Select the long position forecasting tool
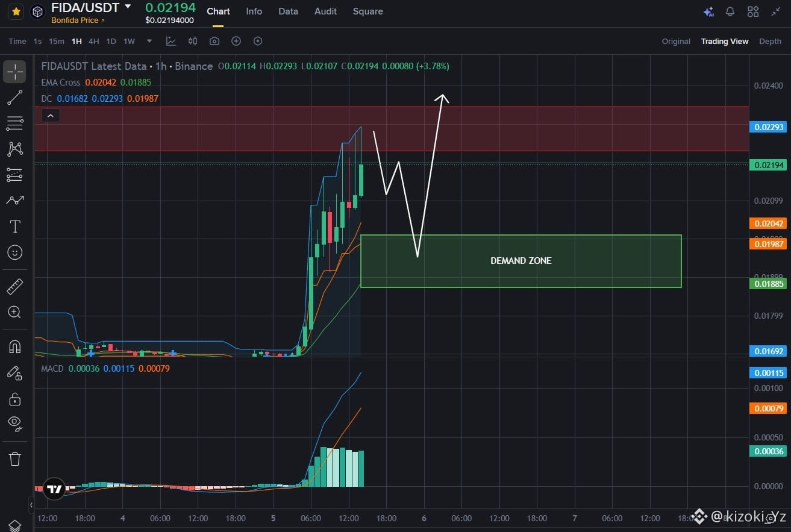The height and width of the screenshot is (532, 791). (15, 175)
